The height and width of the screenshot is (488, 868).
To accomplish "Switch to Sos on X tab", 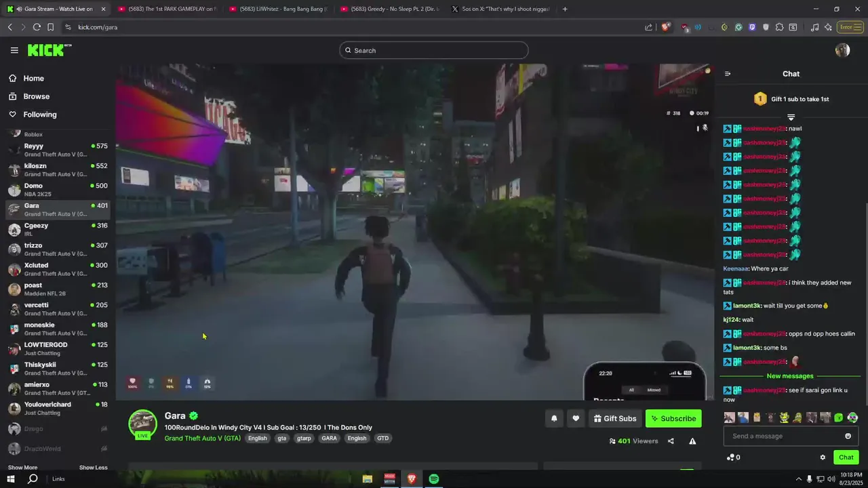I will (500, 9).
